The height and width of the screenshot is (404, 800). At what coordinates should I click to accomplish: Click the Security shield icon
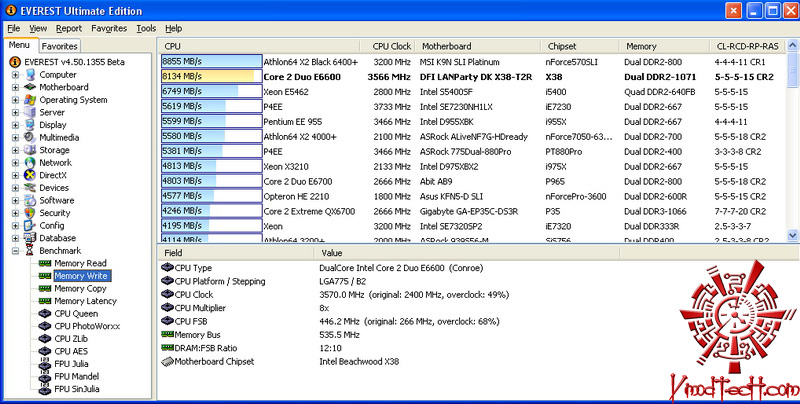coord(30,213)
